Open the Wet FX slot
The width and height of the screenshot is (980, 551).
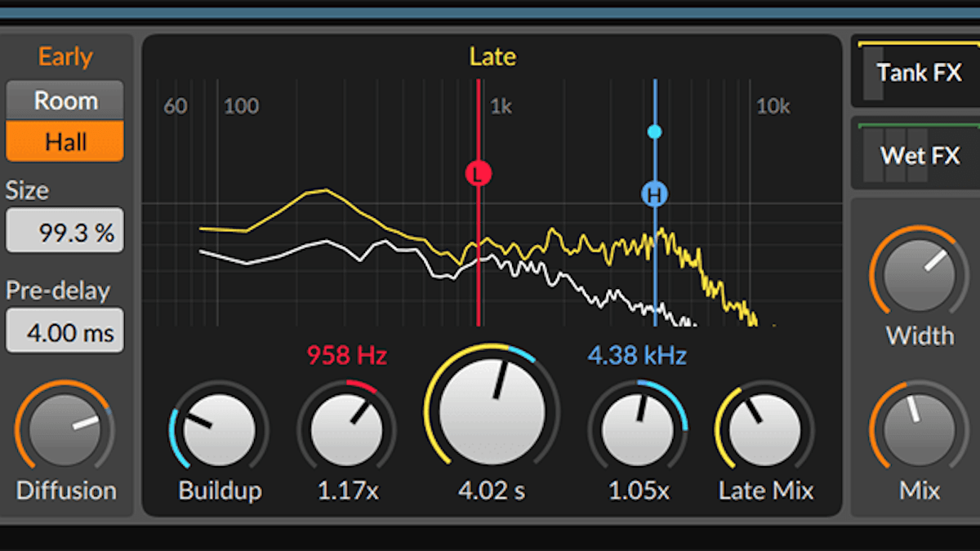[918, 155]
